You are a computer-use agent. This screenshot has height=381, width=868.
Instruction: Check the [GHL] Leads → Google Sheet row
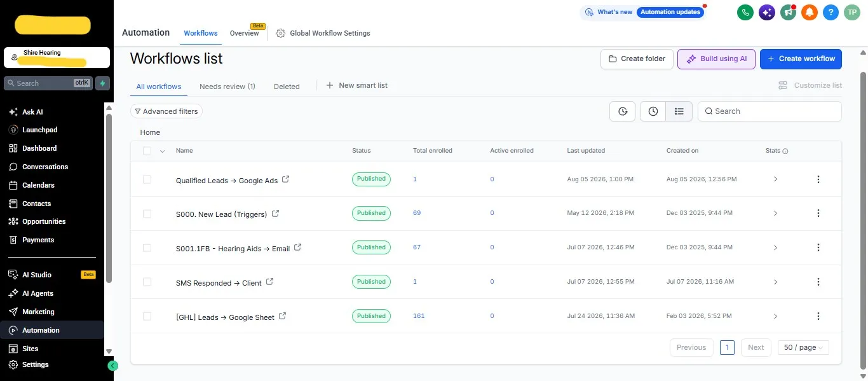pos(147,316)
